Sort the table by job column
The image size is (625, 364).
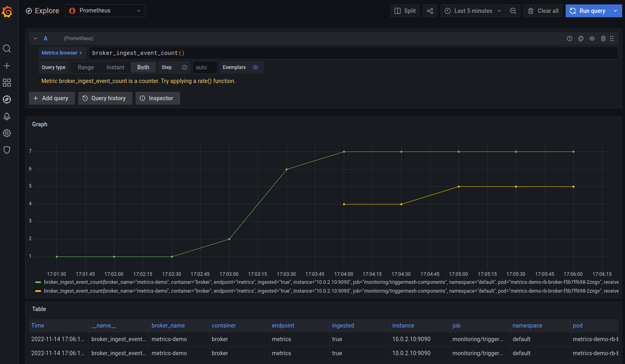(457, 326)
